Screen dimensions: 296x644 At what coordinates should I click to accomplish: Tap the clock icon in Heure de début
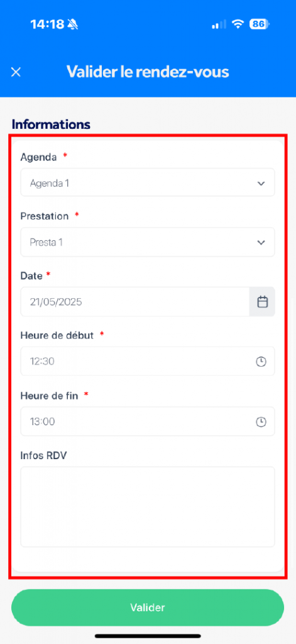point(261,362)
